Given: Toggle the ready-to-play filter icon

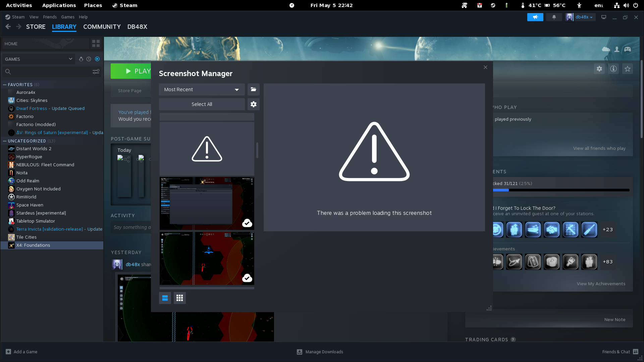Looking at the screenshot, I should [x=97, y=59].
